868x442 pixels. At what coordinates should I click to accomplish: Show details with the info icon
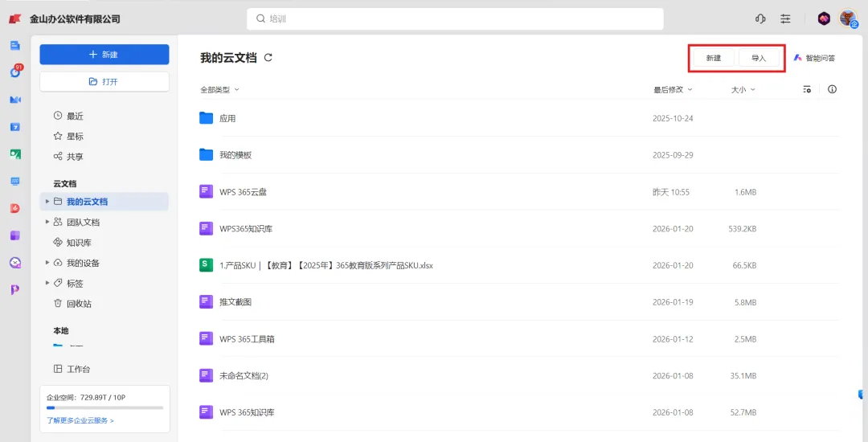coord(832,89)
